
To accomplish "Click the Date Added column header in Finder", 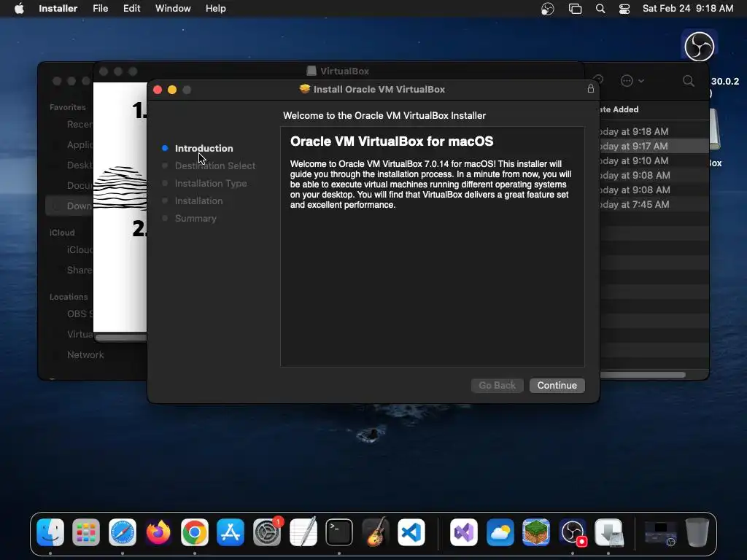I will click(619, 109).
